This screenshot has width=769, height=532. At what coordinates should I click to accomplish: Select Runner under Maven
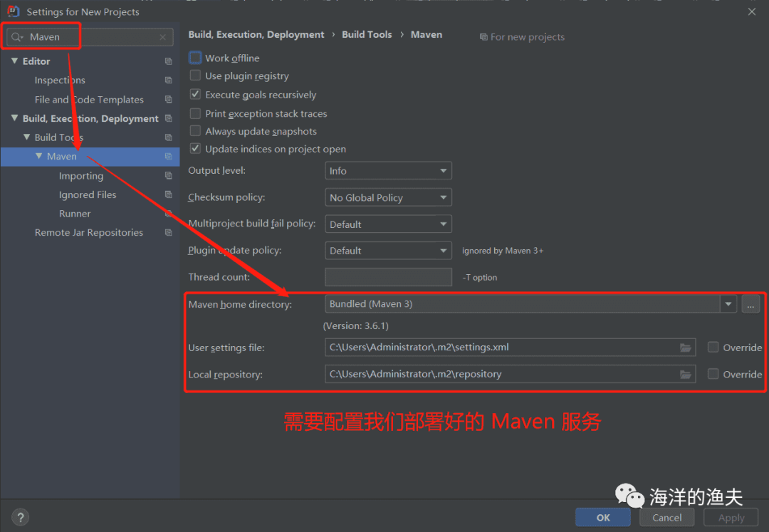tap(75, 214)
